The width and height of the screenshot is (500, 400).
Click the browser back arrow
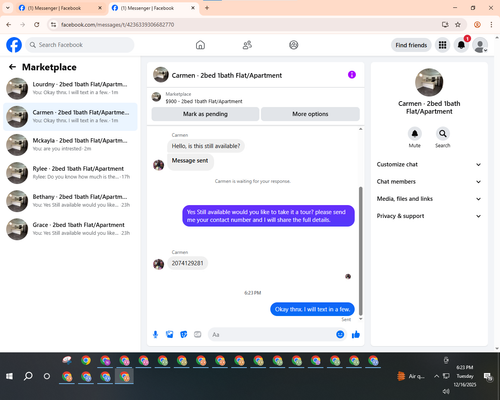coord(9,25)
